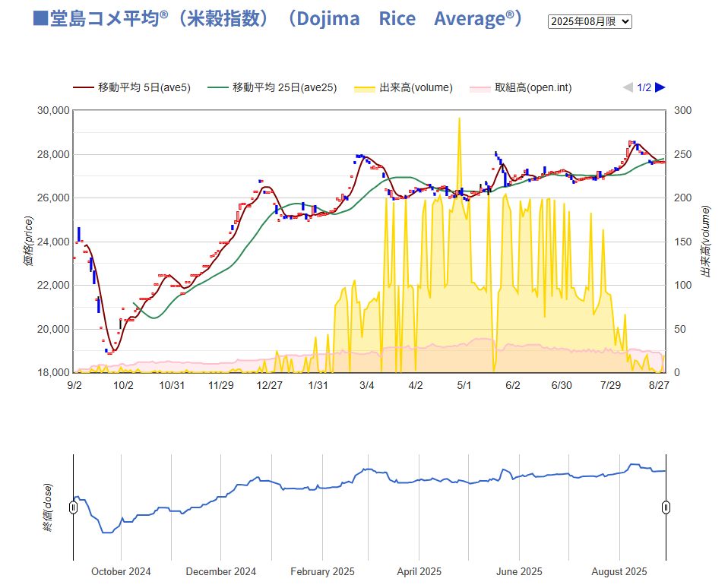Open the 2025年08月限 contract month dropdown
The height and width of the screenshot is (588, 728).
(x=590, y=21)
